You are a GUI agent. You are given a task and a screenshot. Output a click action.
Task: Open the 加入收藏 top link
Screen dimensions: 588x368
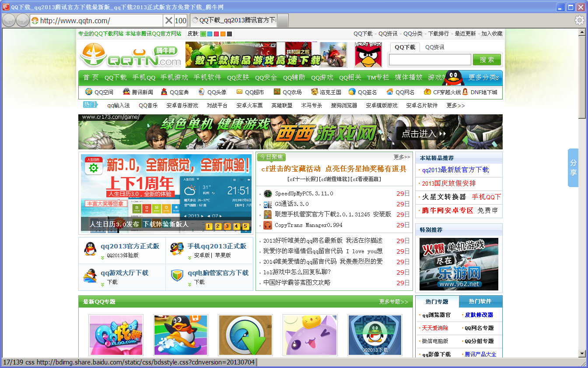492,34
